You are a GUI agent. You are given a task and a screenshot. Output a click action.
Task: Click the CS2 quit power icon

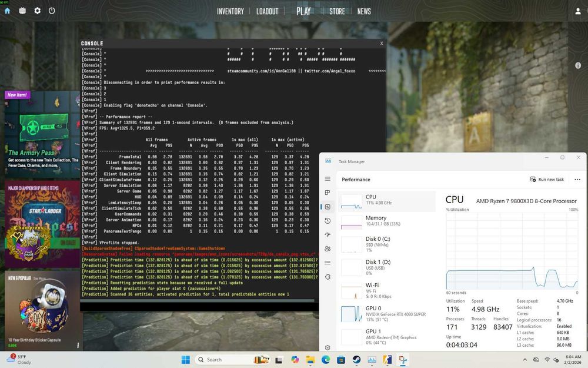(52, 11)
